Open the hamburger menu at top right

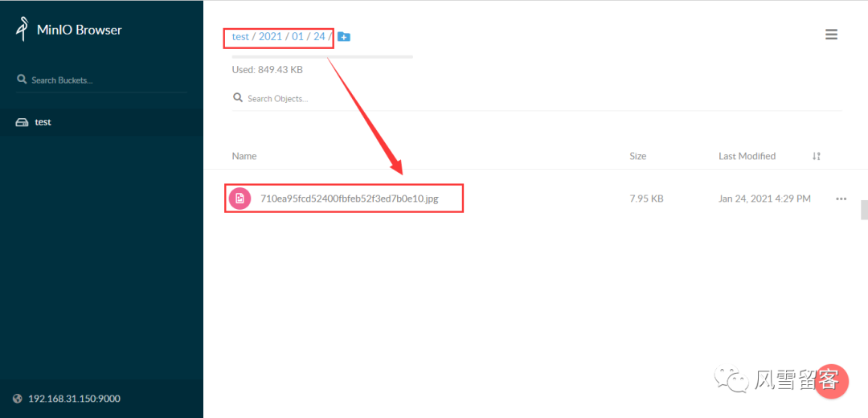point(831,35)
